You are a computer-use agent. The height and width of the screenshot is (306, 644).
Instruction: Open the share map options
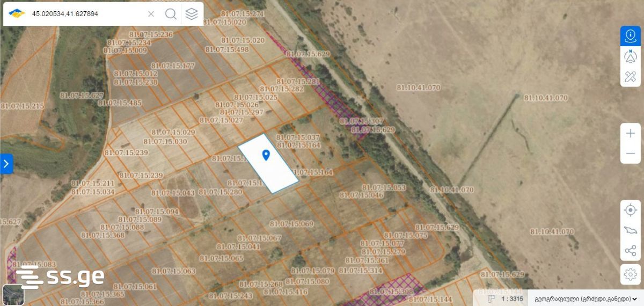tap(631, 251)
